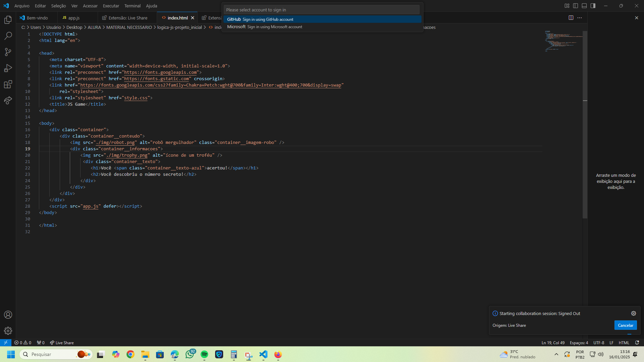Click the Live Share status bar item

62,343
